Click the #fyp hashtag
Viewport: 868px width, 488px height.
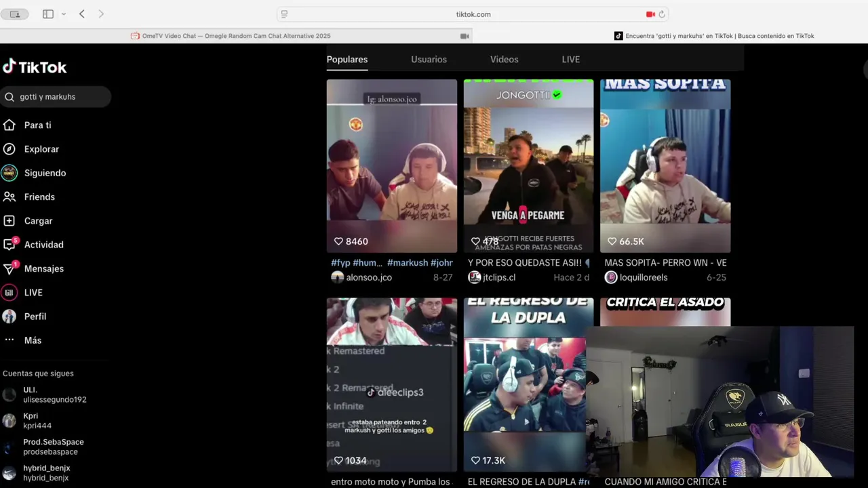tap(340, 262)
